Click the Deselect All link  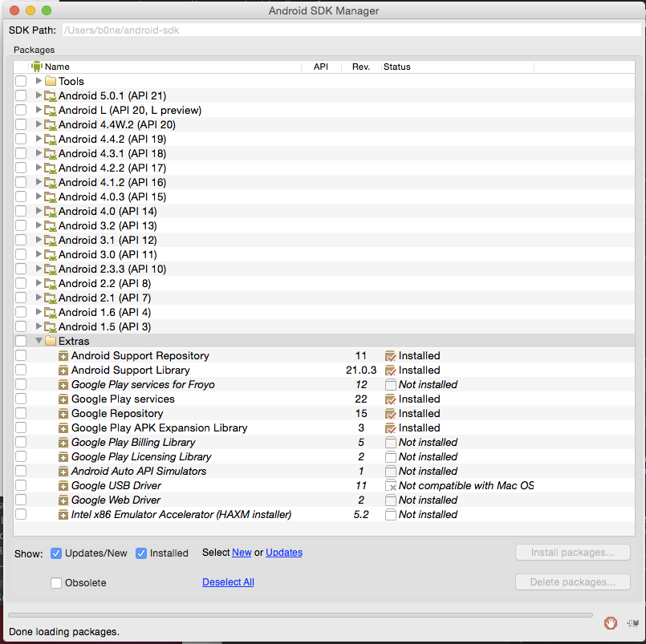point(228,581)
